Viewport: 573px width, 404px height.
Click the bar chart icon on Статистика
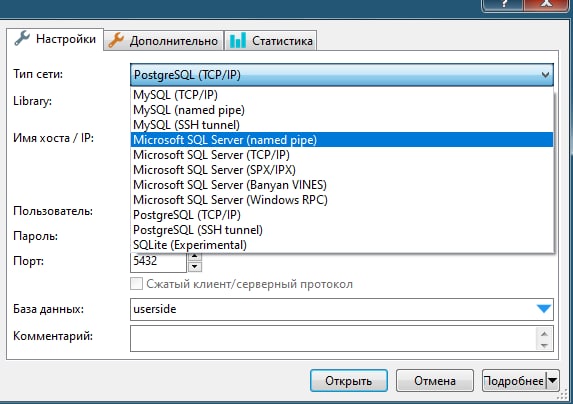point(238,41)
